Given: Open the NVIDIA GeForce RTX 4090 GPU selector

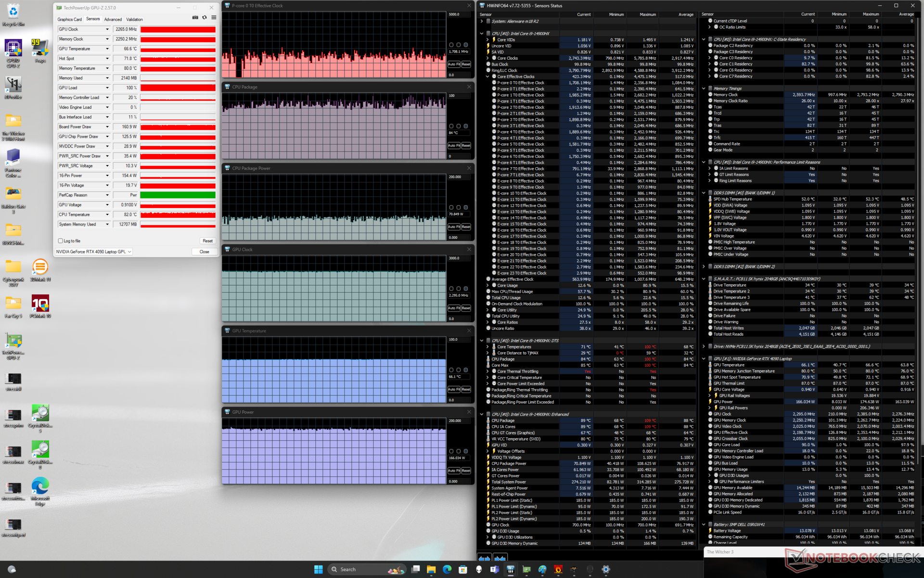Looking at the screenshot, I should pyautogui.click(x=94, y=252).
